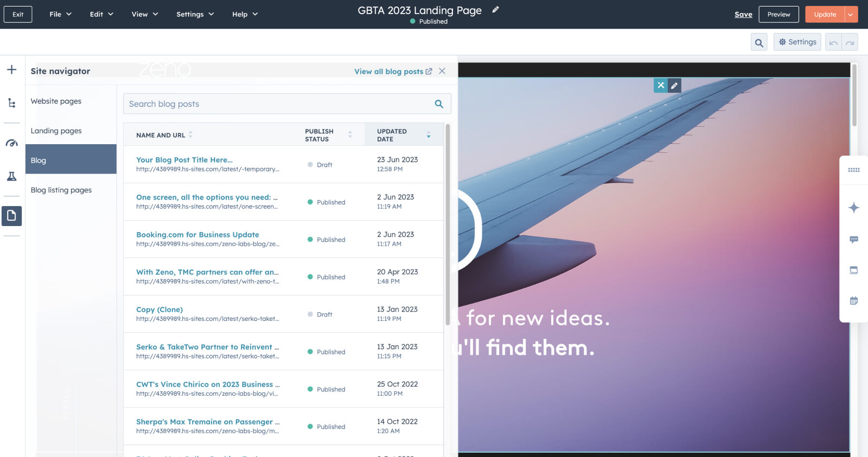Open 'CWT's Vince Chirico on 2023 Business' post
Screen dimensions: 868x457
[x=208, y=384]
